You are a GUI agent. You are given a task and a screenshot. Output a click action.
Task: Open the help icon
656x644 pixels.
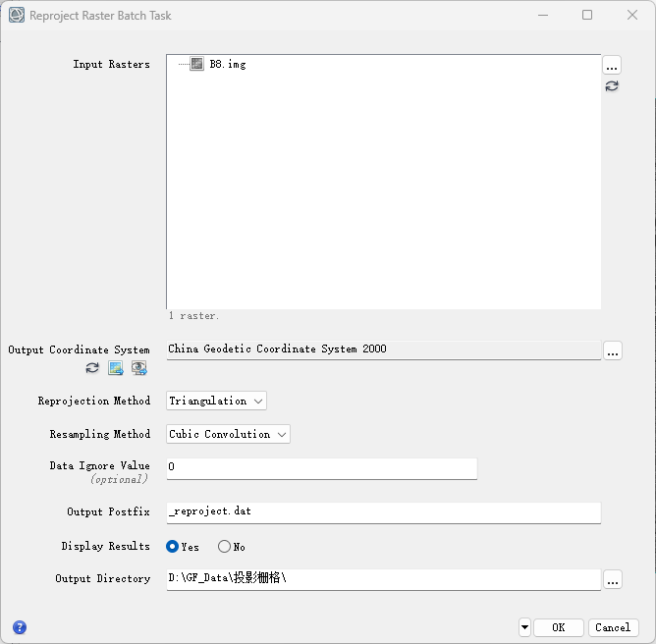pos(20,627)
